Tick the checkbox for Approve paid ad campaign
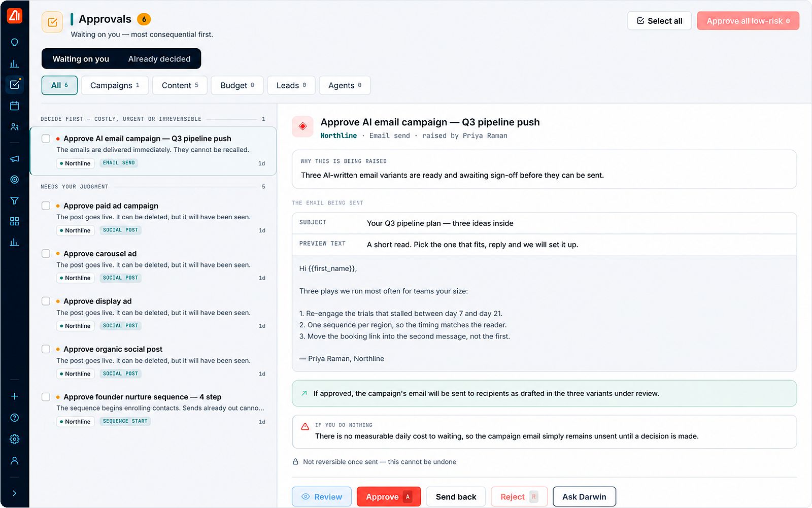The image size is (812, 508). click(x=46, y=206)
